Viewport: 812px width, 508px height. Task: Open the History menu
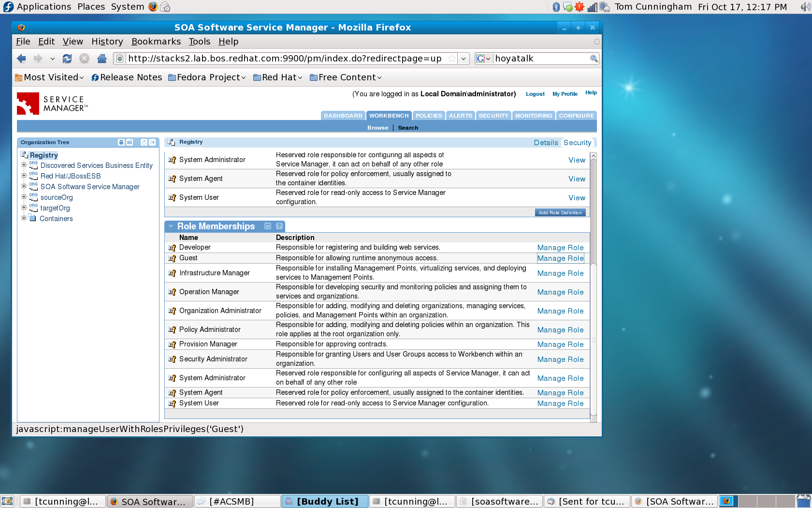pos(107,42)
